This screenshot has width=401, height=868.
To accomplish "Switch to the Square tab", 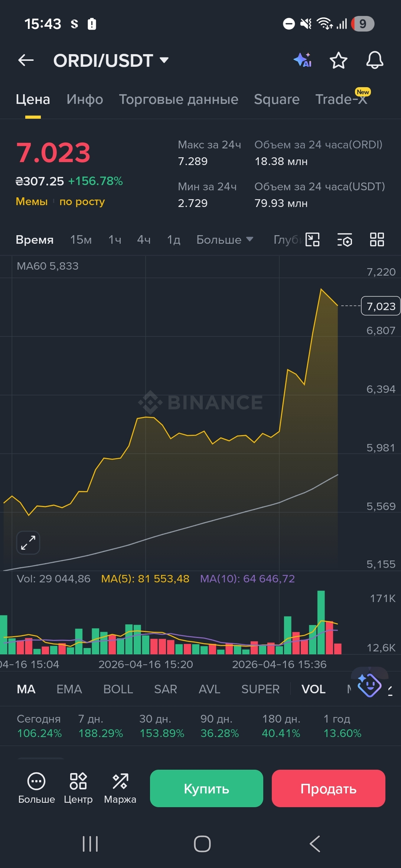I will 277,99.
